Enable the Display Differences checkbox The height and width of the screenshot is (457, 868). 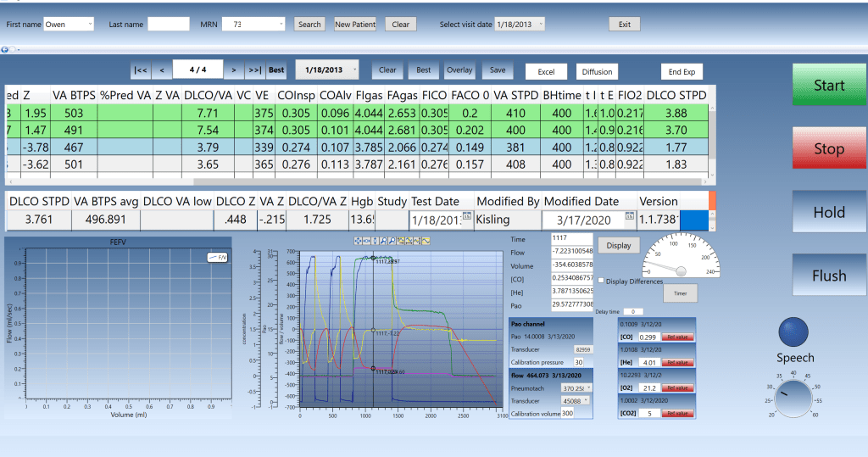point(601,281)
